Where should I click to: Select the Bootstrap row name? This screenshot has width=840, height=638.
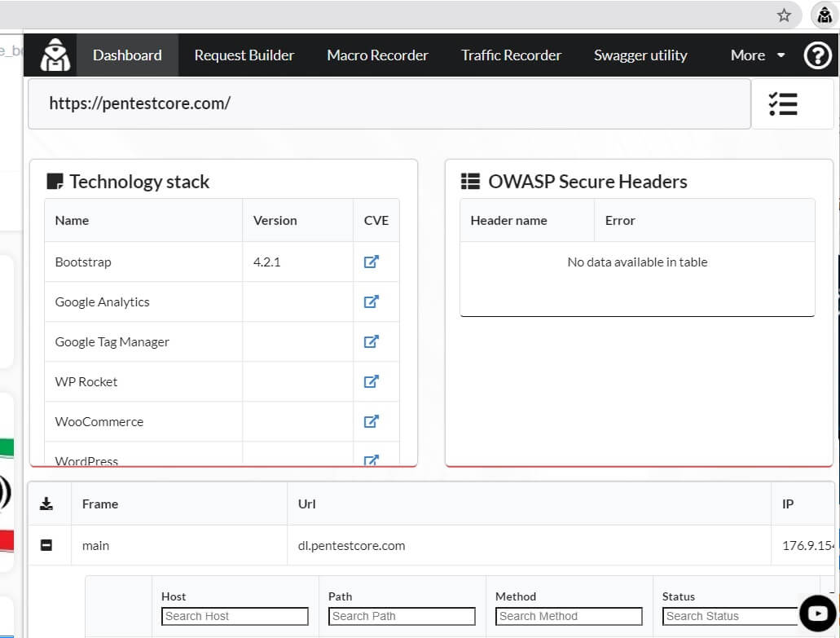(x=83, y=262)
